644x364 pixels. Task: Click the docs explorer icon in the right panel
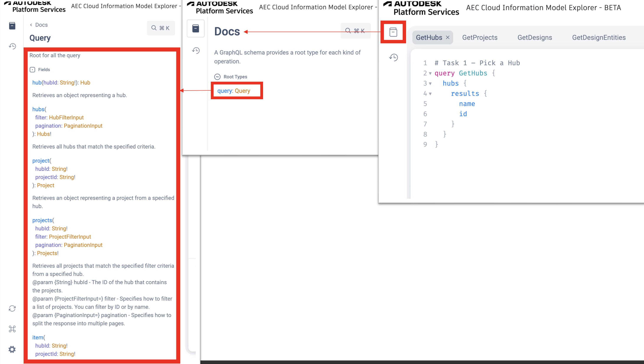(x=393, y=32)
